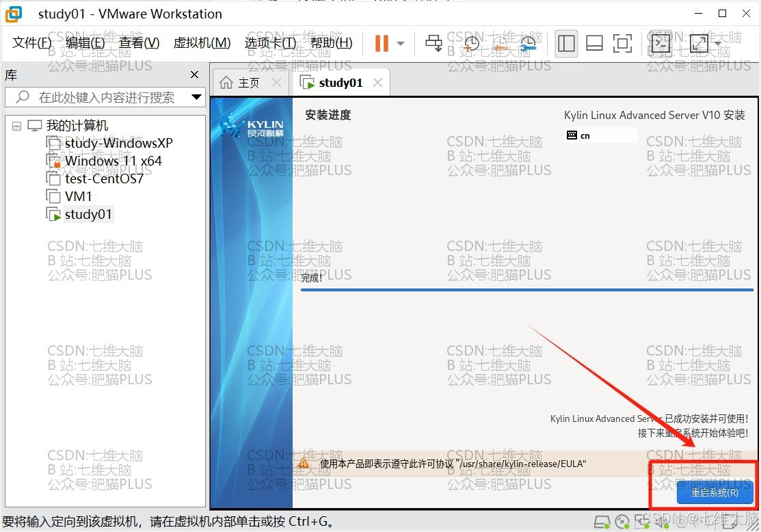Click the EULA license notice text
This screenshot has height=532, width=761.
pyautogui.click(x=453, y=464)
